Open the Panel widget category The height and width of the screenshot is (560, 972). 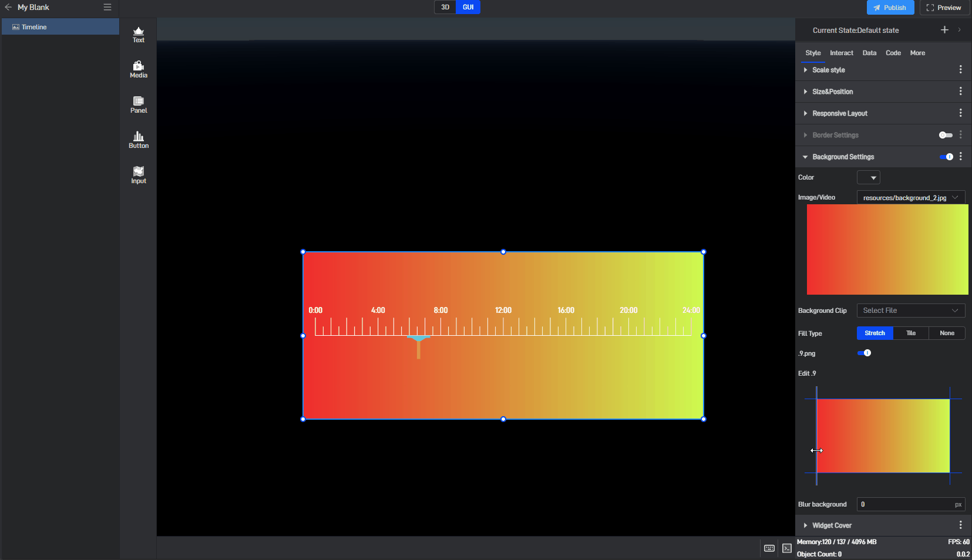pyautogui.click(x=139, y=104)
